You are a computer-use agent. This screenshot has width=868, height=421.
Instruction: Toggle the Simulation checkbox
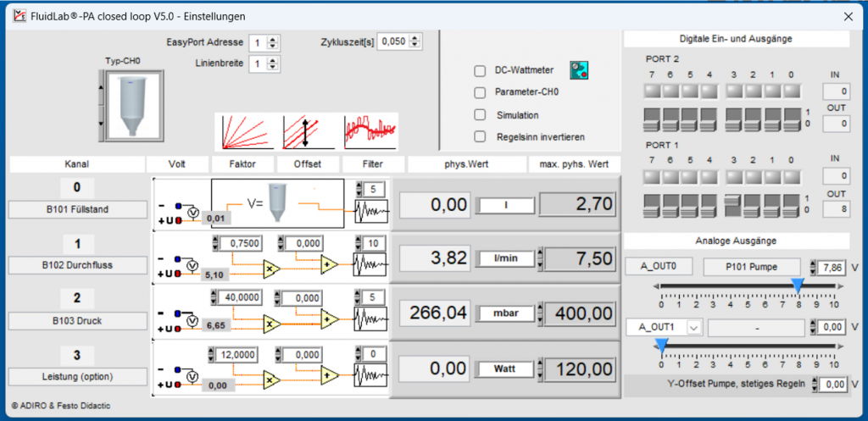pyautogui.click(x=480, y=115)
